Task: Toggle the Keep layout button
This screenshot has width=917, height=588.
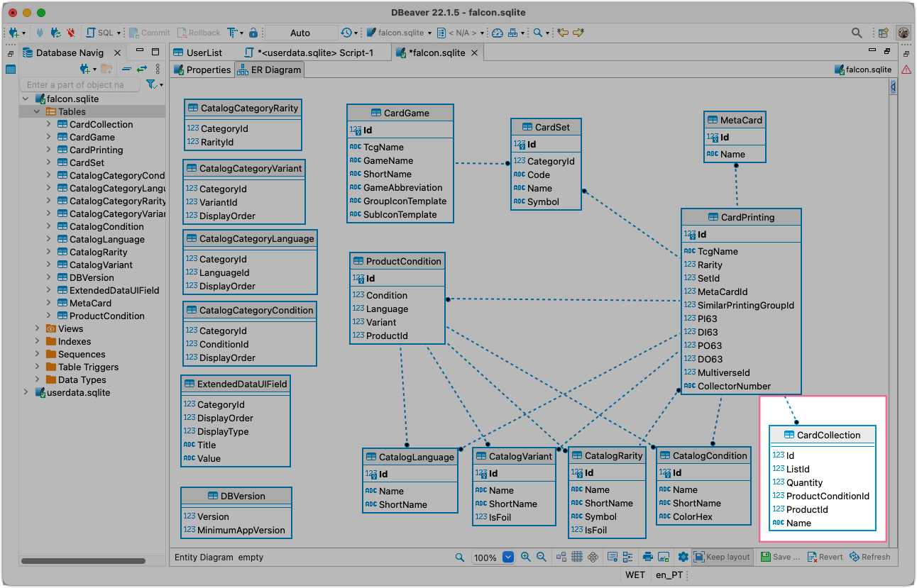Action: pos(722,558)
